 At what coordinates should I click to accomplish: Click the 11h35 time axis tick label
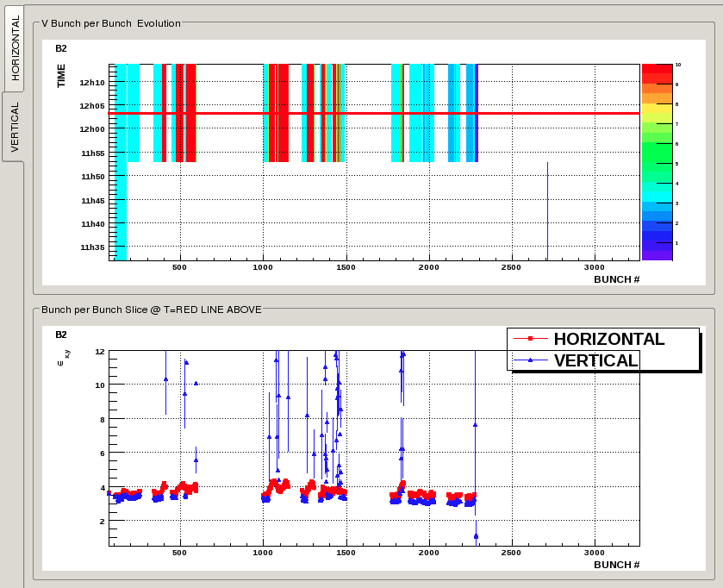point(93,247)
